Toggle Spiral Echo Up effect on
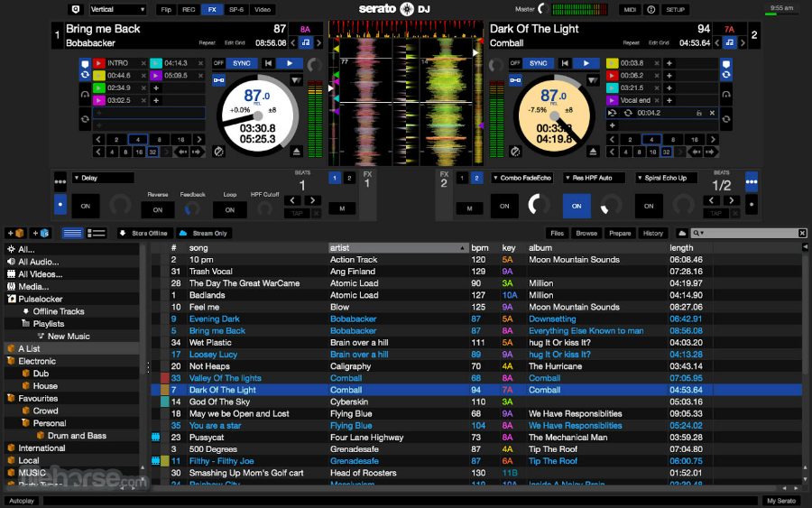The height and width of the screenshot is (508, 812). point(649,206)
